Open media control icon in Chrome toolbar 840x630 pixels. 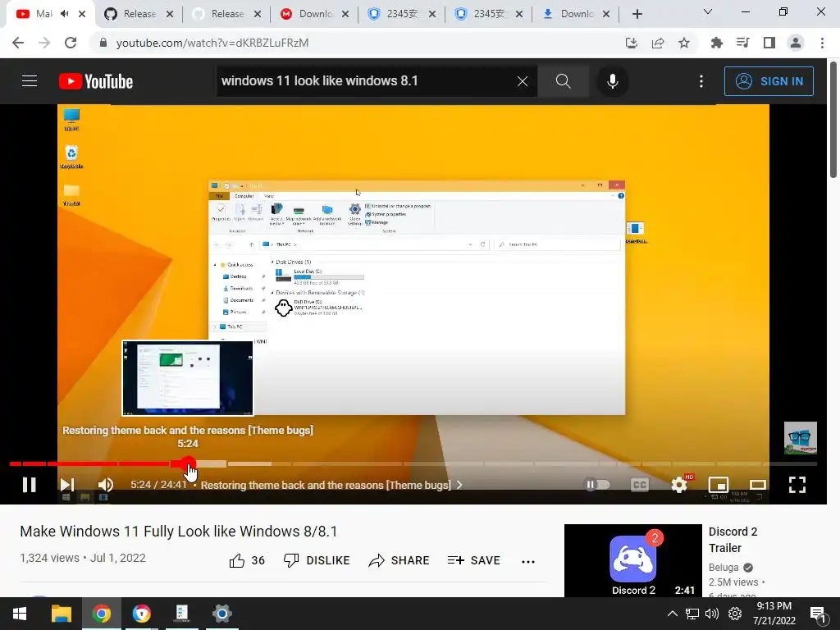pos(742,43)
